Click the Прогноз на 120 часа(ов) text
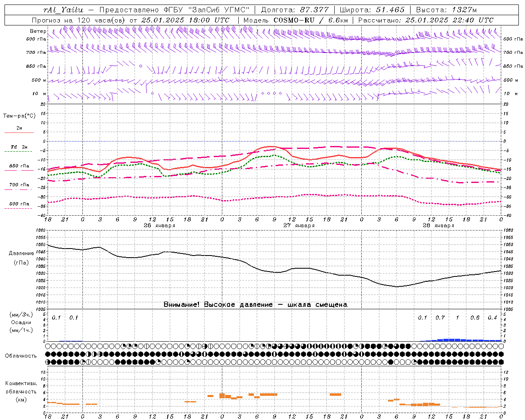The width and height of the screenshot is (525, 420). [79, 20]
